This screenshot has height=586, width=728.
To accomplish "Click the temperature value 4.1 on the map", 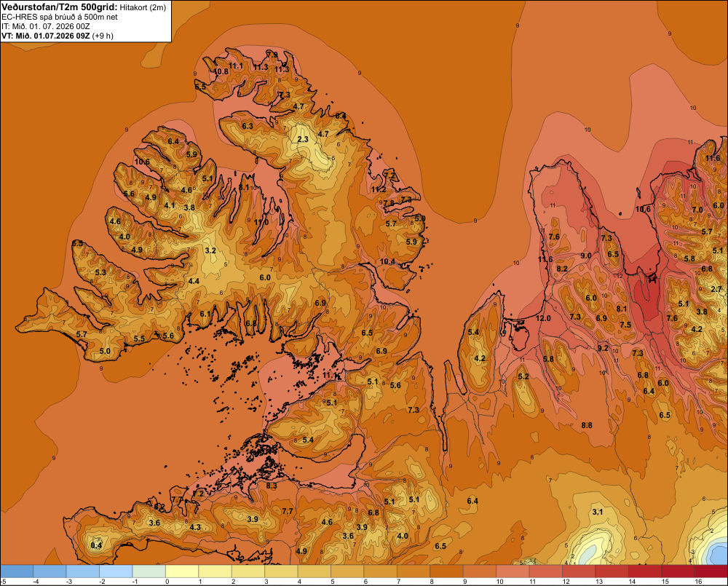I will tap(170, 205).
